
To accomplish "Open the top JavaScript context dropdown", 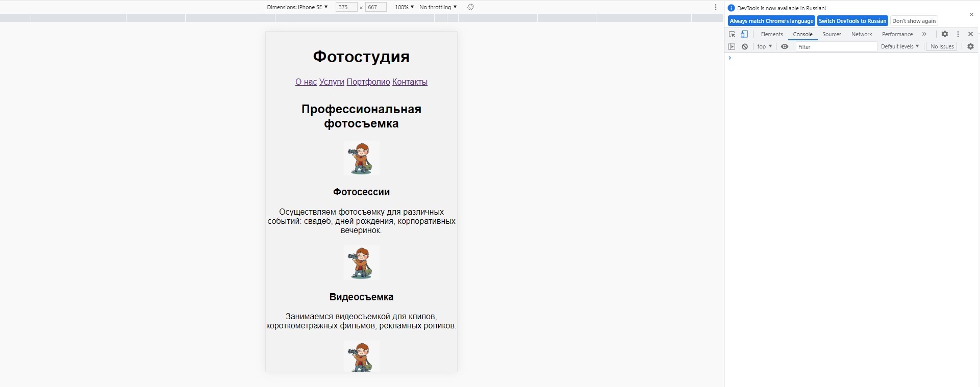I will 764,46.
